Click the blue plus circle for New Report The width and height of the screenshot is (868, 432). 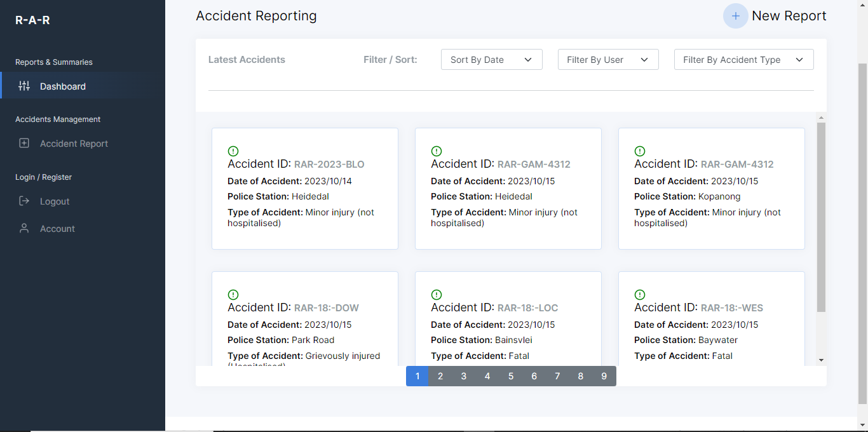pyautogui.click(x=735, y=16)
